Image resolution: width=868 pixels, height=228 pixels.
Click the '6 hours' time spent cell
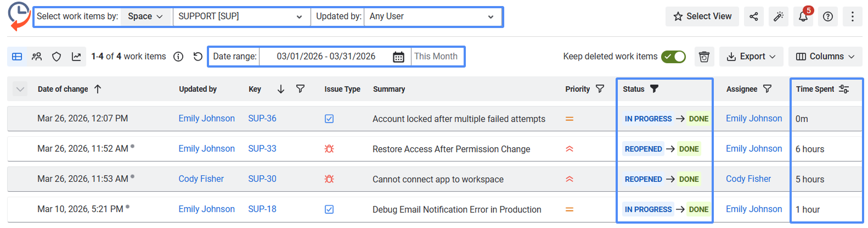coord(810,149)
